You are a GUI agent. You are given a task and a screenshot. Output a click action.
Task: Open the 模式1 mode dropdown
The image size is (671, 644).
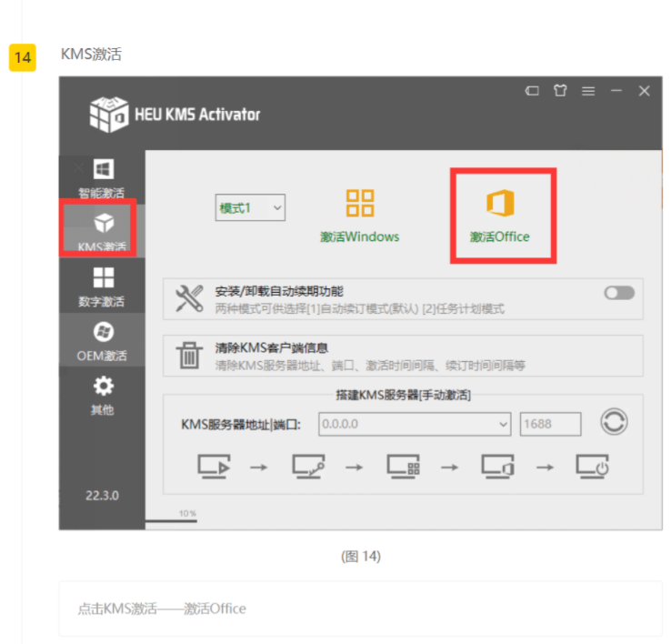point(250,208)
